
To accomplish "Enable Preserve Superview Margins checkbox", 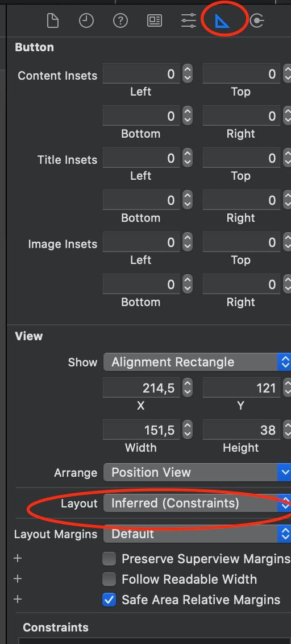I will click(109, 559).
